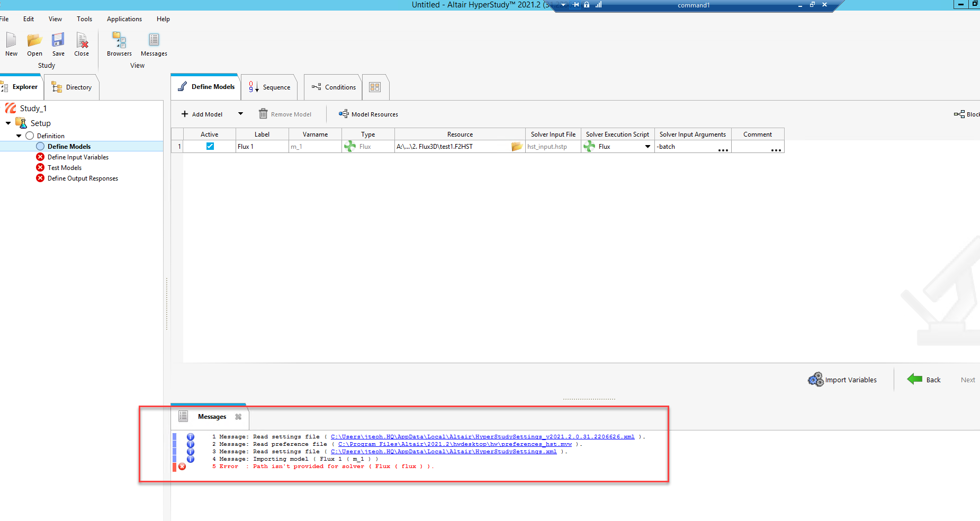Open the Tools menu

[84, 19]
